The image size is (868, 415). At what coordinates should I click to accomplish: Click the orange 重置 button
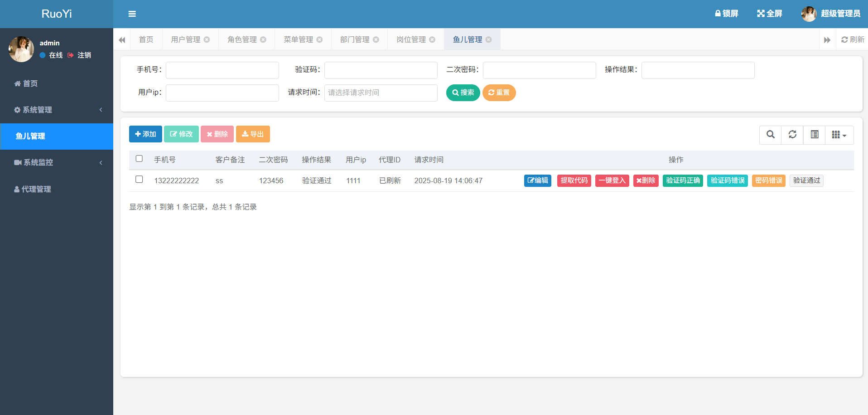pos(499,93)
